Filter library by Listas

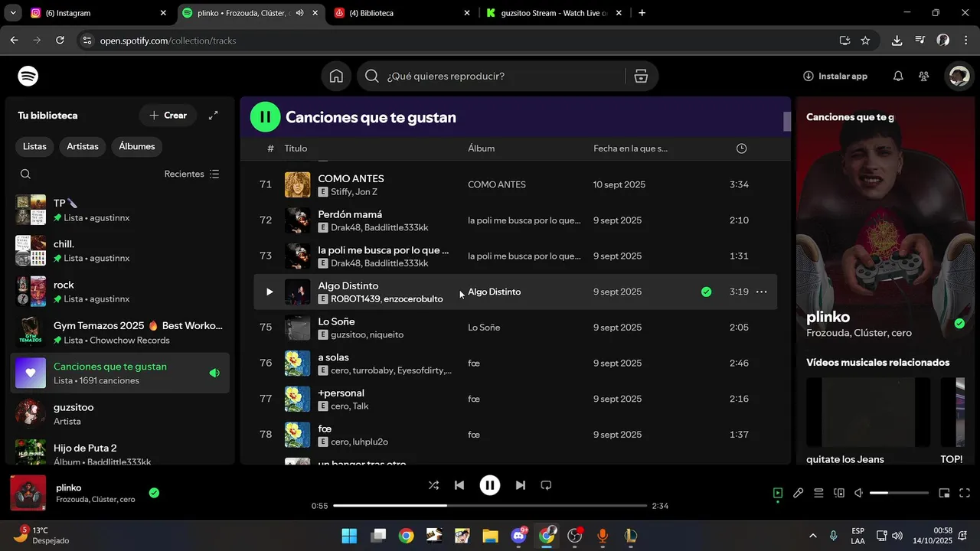coord(34,146)
